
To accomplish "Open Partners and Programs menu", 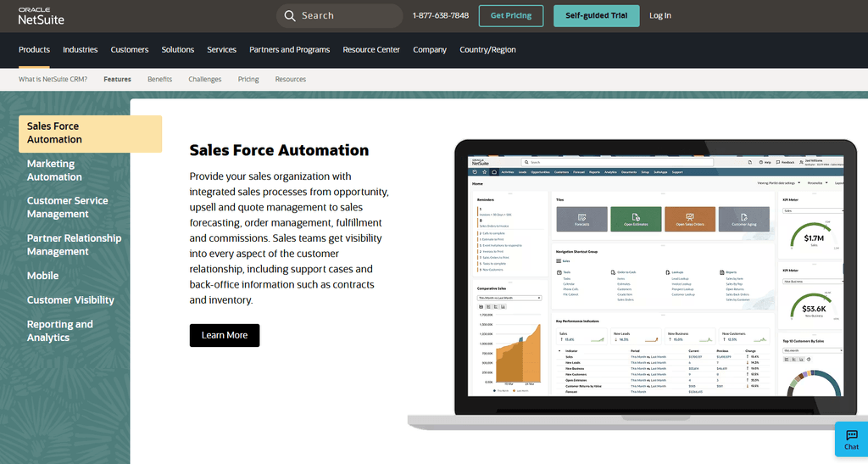I will [290, 50].
